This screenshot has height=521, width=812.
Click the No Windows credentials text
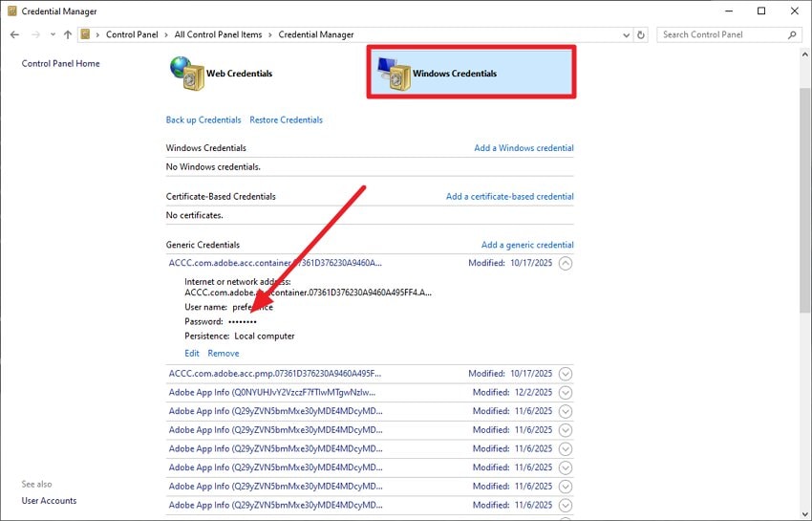(x=213, y=167)
